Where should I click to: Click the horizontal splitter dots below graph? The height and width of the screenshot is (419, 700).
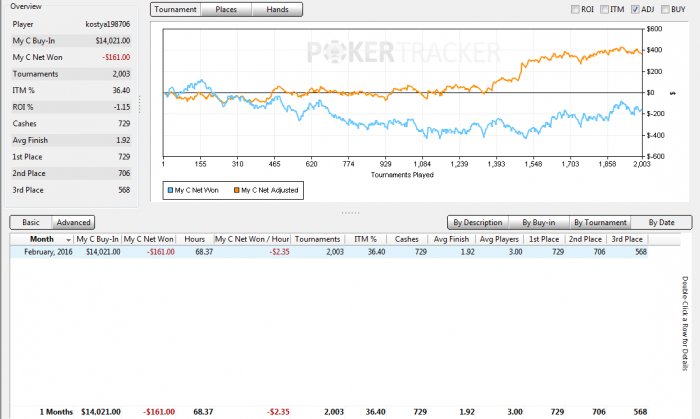click(x=350, y=213)
